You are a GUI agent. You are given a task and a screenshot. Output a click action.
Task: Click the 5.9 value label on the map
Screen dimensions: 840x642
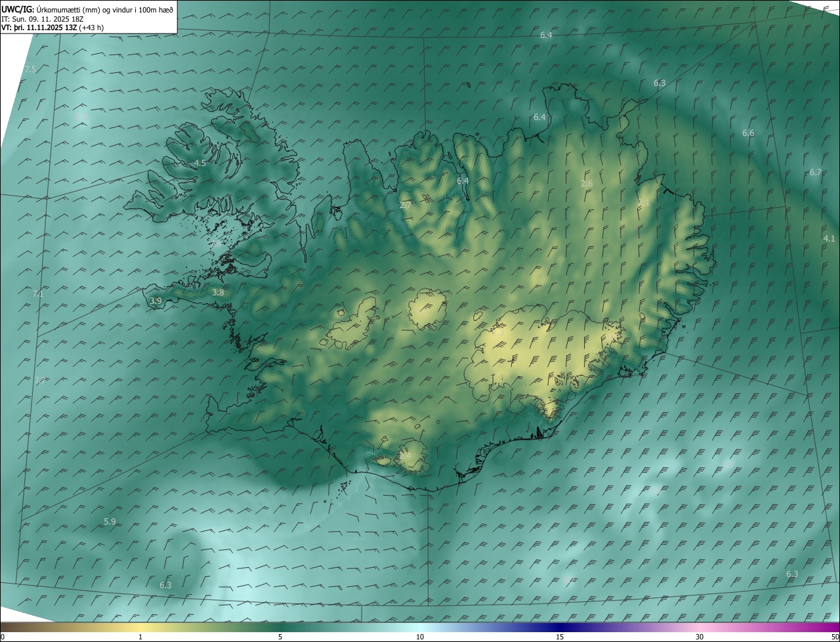click(x=110, y=522)
